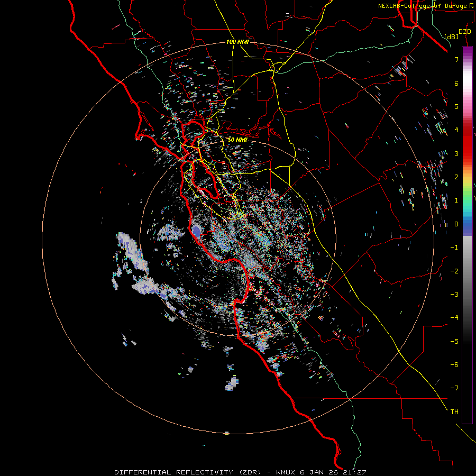The width and height of the screenshot is (476, 476).
Task: Click the DIFFERENTIAL REFLECTIVITY (ZDR) caption text
Action: [188, 472]
